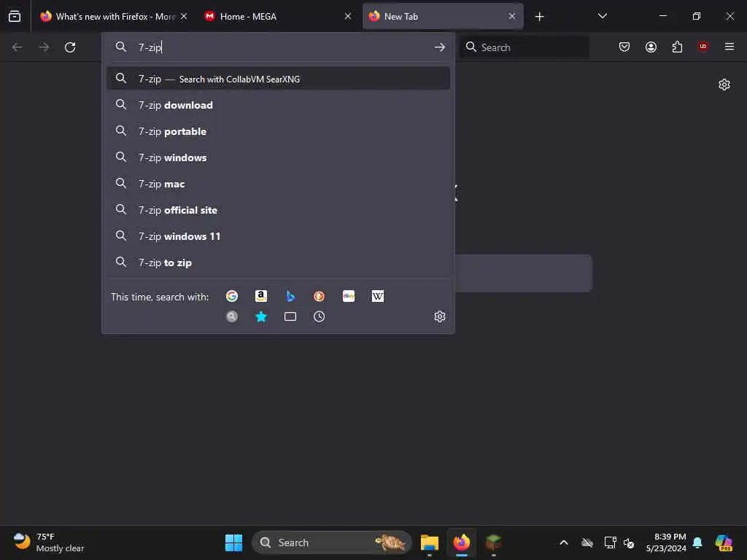The image size is (747, 560).
Task: Open File Explorer from the taskbar
Action: (x=429, y=542)
